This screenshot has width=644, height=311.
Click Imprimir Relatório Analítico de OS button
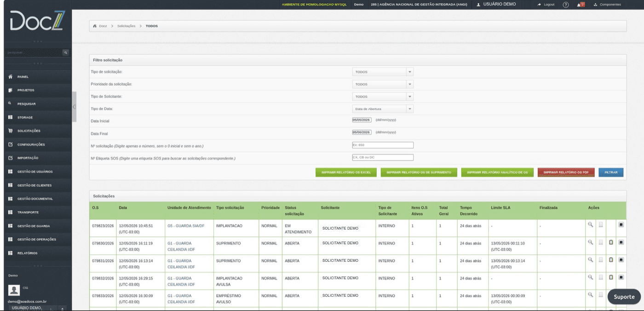pos(497,173)
